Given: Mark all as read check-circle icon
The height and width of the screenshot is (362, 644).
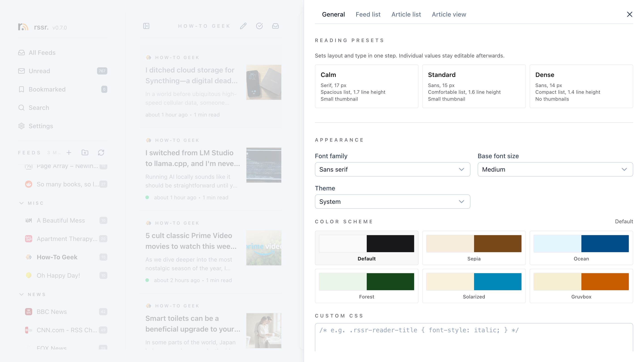Looking at the screenshot, I should (x=259, y=26).
